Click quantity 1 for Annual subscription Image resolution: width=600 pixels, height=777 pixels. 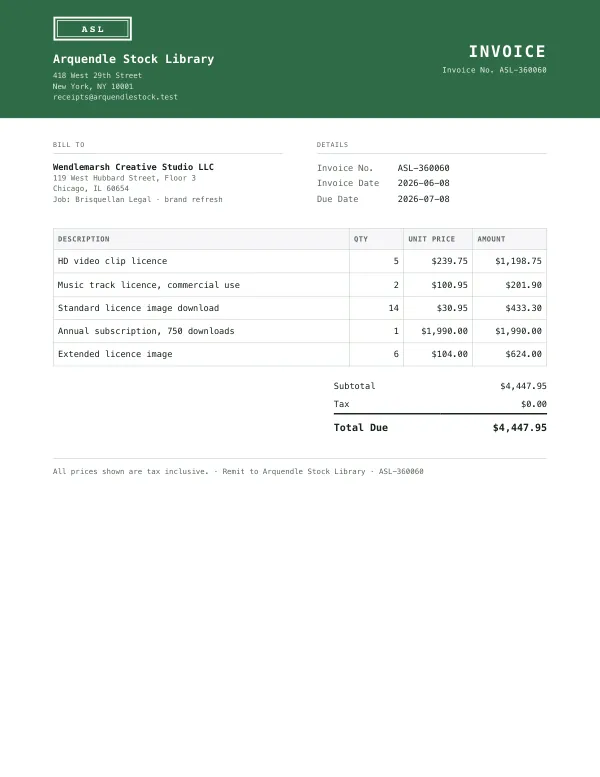click(396, 331)
